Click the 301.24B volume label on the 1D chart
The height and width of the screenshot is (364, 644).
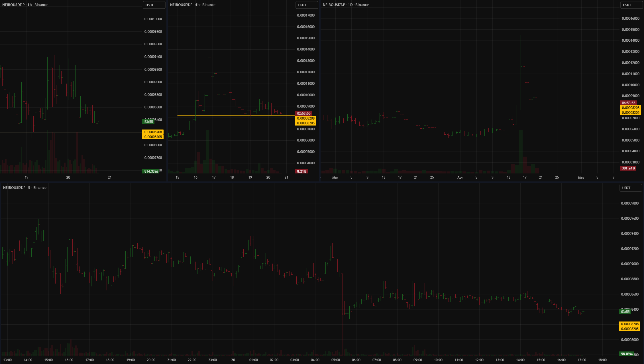coord(628,168)
